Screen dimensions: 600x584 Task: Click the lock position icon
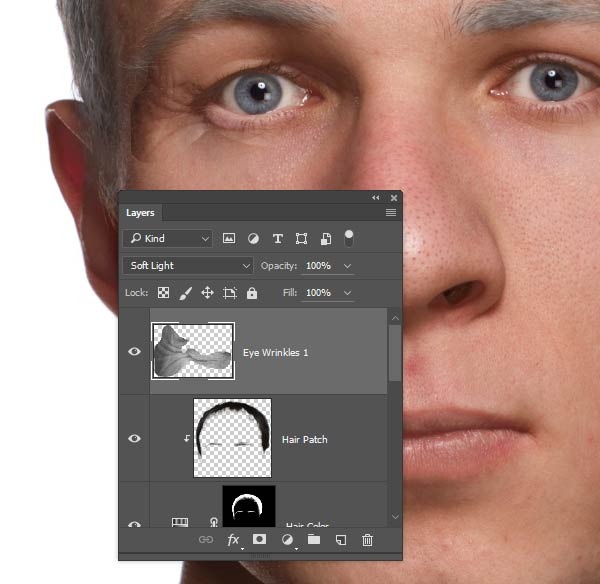coord(207,293)
